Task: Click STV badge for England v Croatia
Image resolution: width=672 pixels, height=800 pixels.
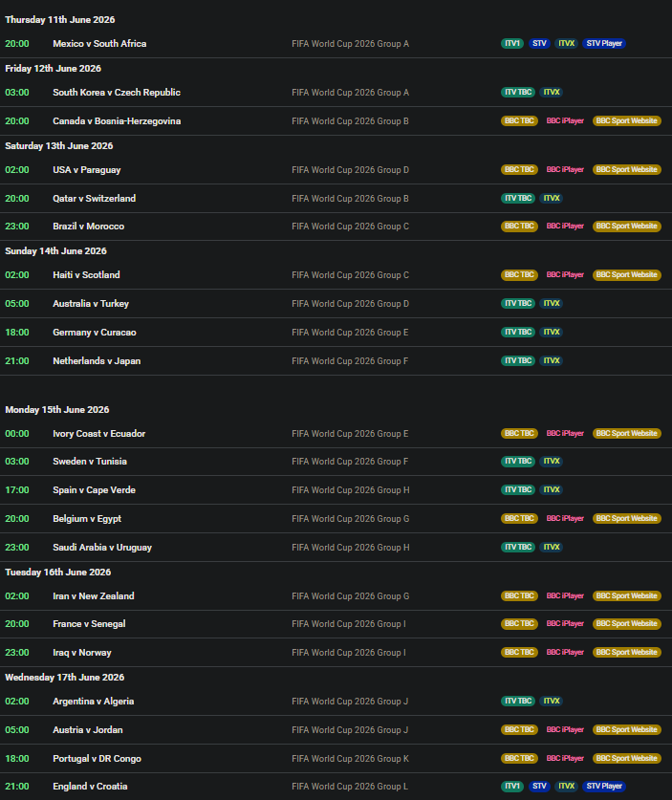Action: [539, 787]
